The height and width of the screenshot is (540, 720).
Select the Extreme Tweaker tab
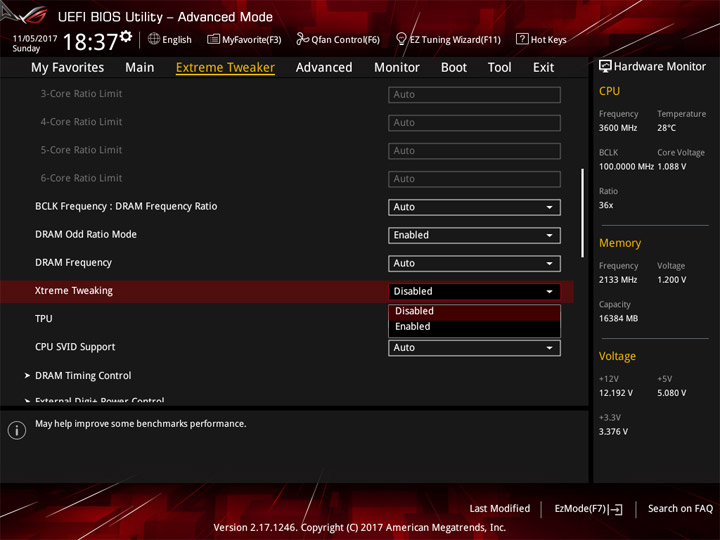[225, 68]
